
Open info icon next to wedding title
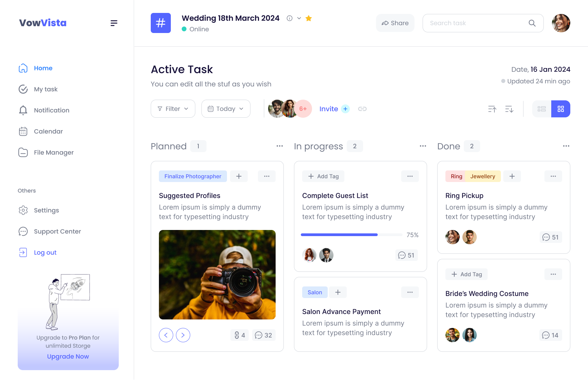point(290,18)
